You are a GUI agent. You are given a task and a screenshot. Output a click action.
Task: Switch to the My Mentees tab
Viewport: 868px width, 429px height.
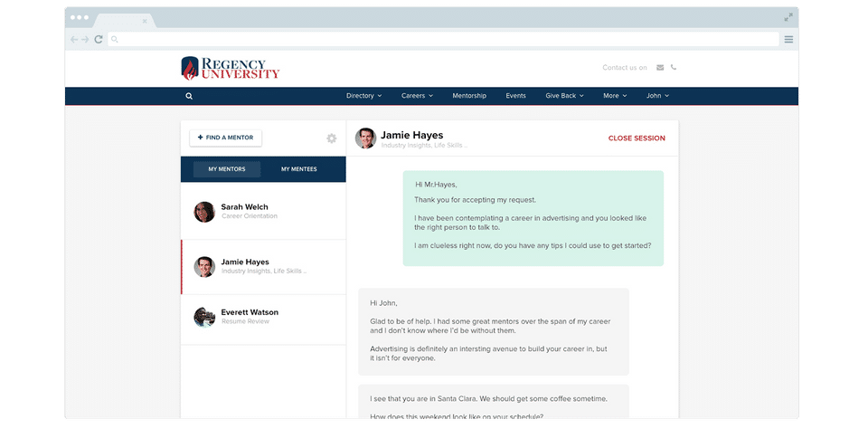[299, 169]
